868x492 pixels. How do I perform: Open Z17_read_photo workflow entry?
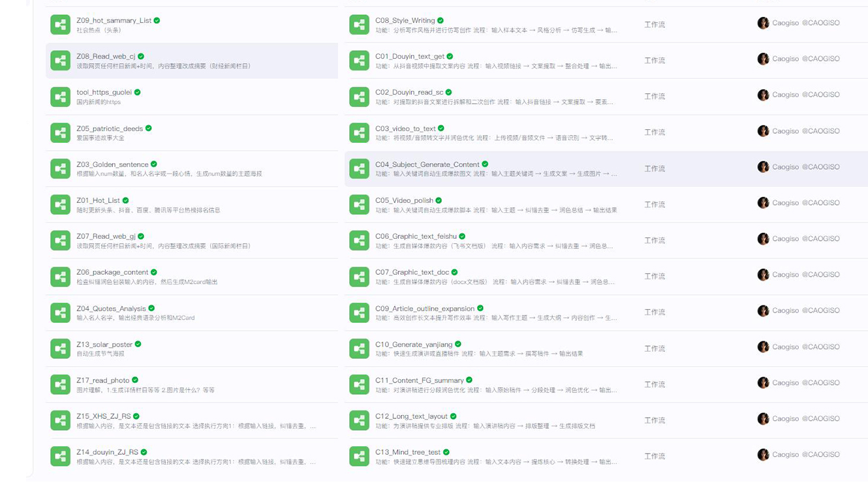point(102,380)
